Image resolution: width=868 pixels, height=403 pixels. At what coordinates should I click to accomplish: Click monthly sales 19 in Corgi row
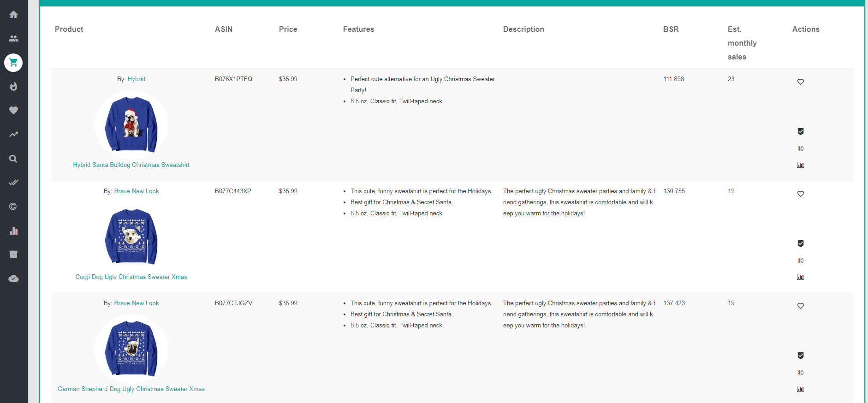731,191
